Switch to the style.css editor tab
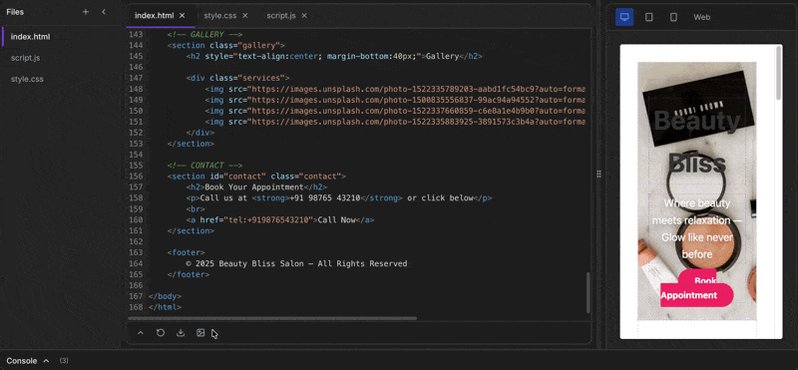This screenshot has width=798, height=370. coord(220,16)
